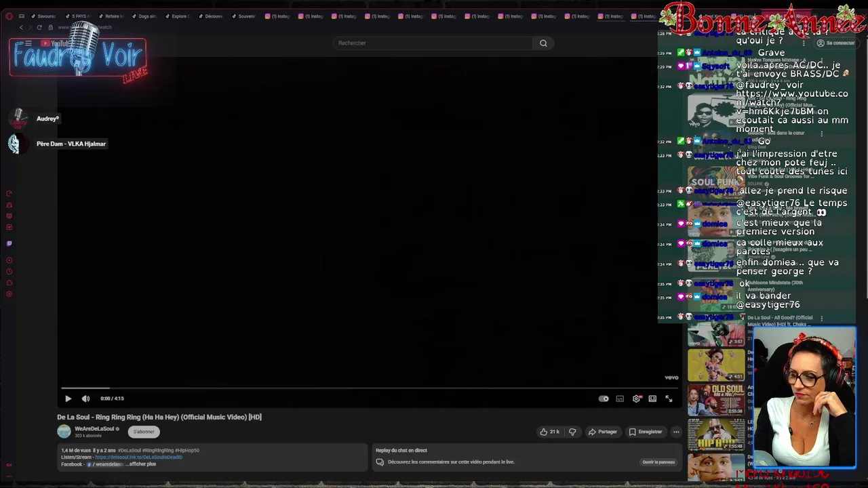This screenshot has height=488, width=868.
Task: Open chat replay with Ouvrir le panneau
Action: click(658, 462)
